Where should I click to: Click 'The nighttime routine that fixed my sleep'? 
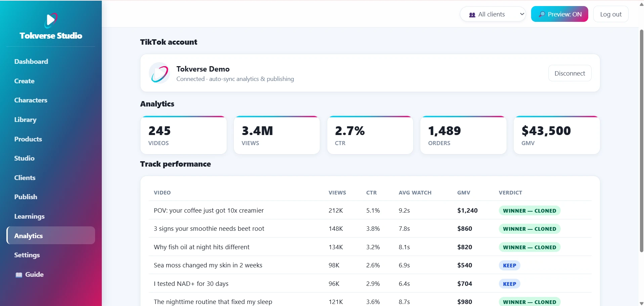pos(213,302)
